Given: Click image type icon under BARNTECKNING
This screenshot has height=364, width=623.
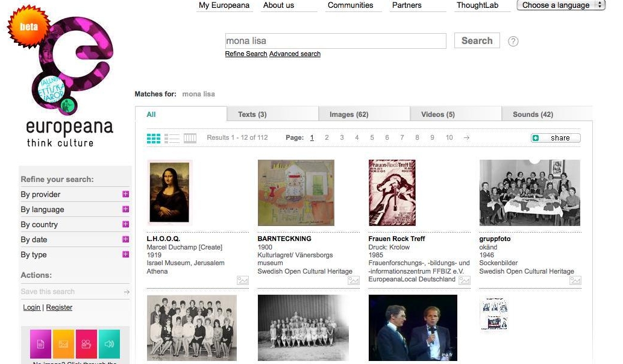Looking at the screenshot, I should point(354,281).
